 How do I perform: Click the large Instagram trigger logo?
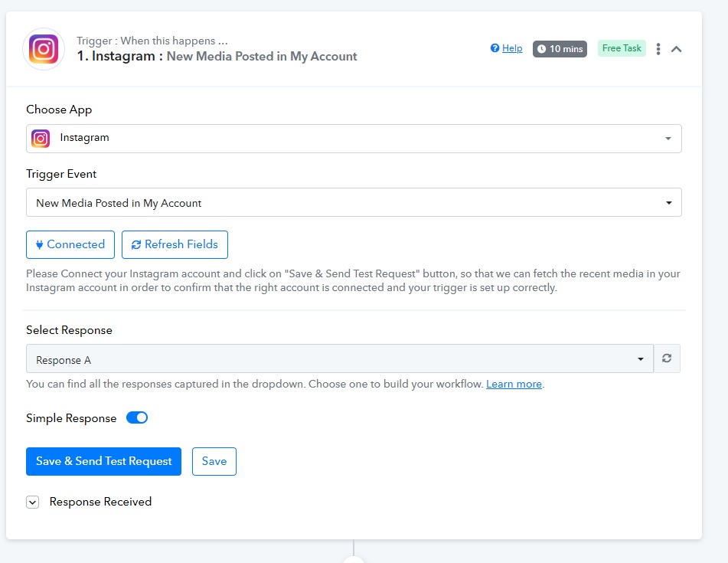pyautogui.click(x=44, y=49)
